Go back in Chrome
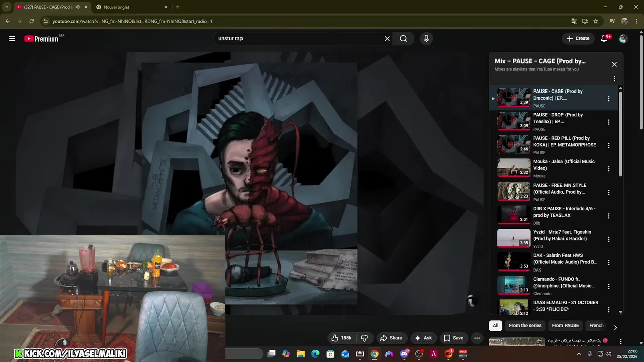Image resolution: width=644 pixels, height=362 pixels. pyautogui.click(x=8, y=21)
